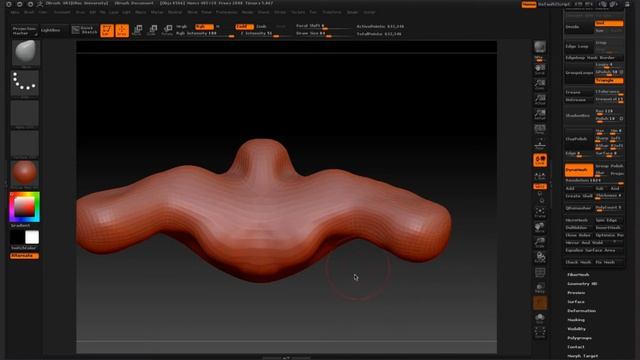Click the Move view icon in right shelf

[540, 227]
